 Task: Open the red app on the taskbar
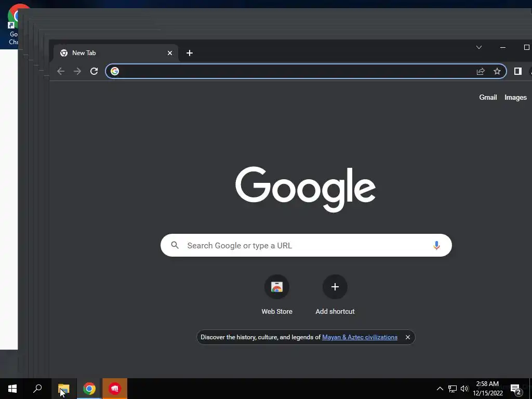click(115, 389)
